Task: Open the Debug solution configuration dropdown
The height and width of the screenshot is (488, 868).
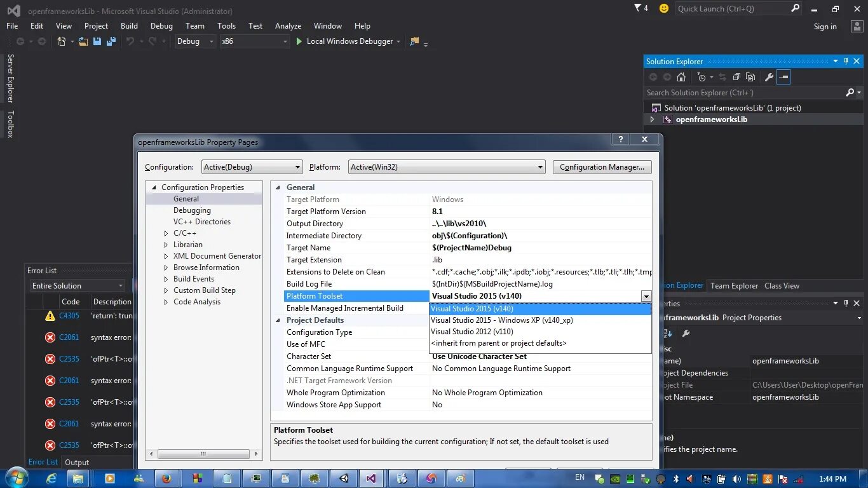Action: pos(196,41)
